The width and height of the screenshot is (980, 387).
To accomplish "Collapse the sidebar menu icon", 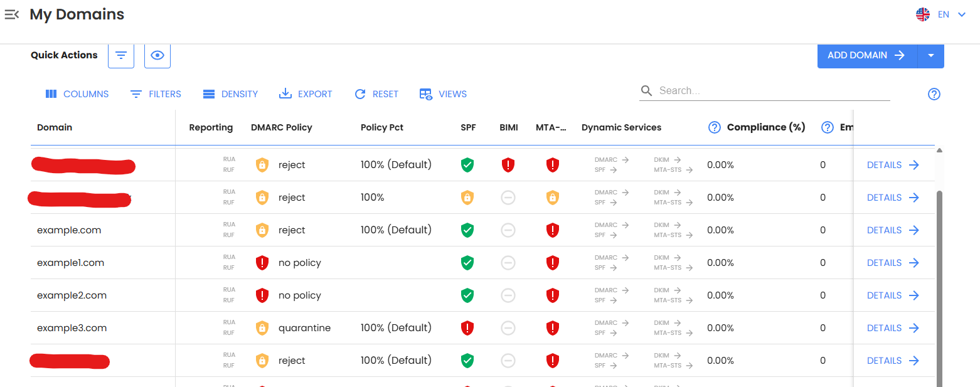I will (12, 14).
